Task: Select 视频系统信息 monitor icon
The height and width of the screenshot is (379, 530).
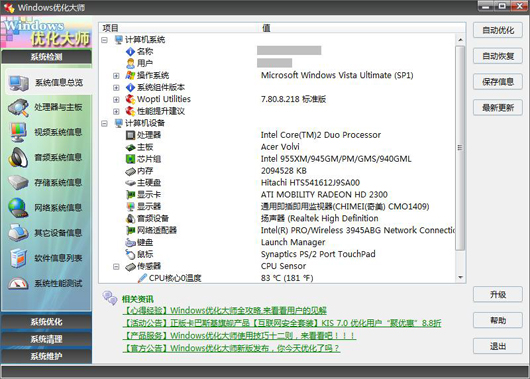Action: pos(19,132)
